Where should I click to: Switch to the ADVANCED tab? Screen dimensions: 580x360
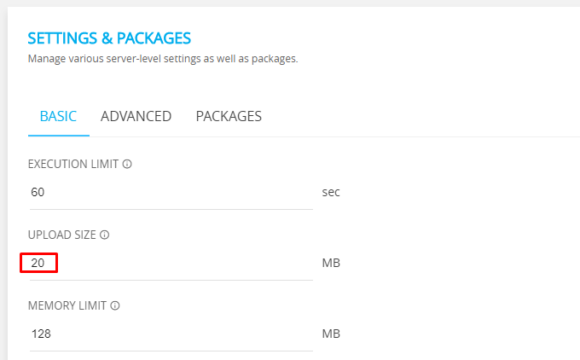point(136,117)
